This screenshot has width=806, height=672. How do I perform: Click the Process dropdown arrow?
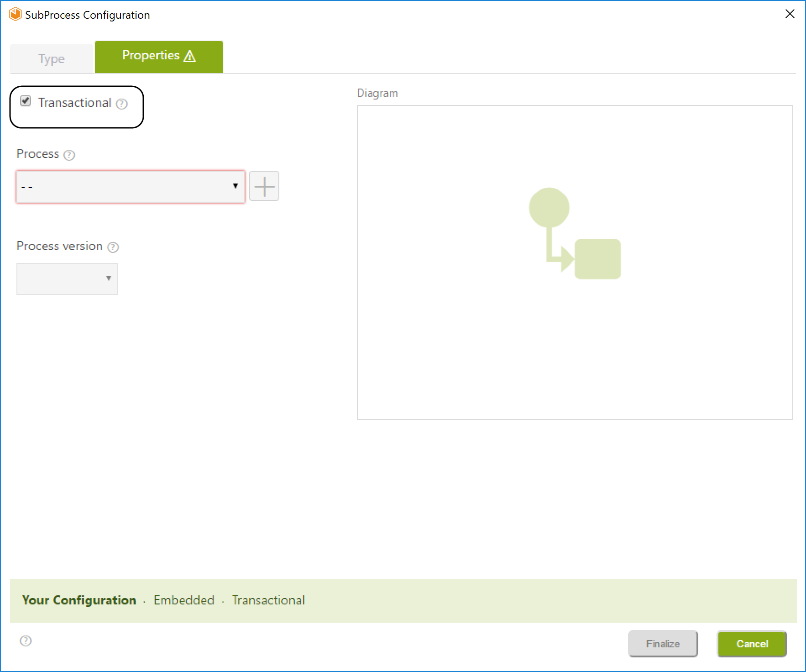236,186
